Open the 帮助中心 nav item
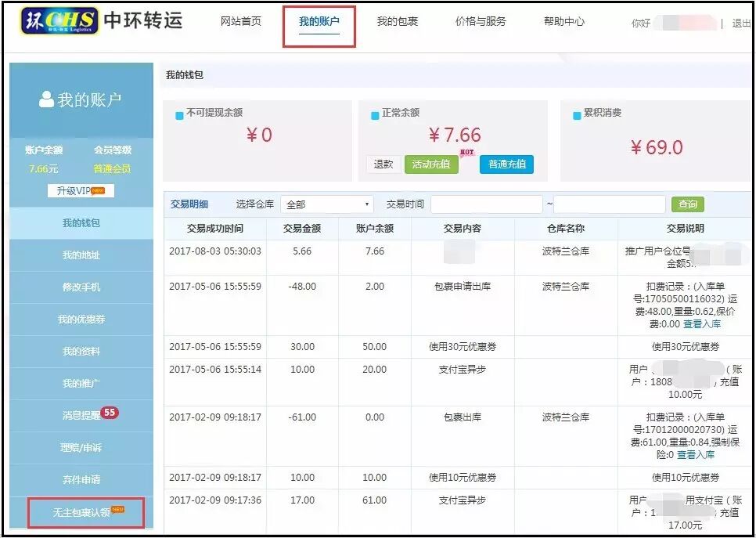Screen dimensions: 756x538 coord(564,22)
